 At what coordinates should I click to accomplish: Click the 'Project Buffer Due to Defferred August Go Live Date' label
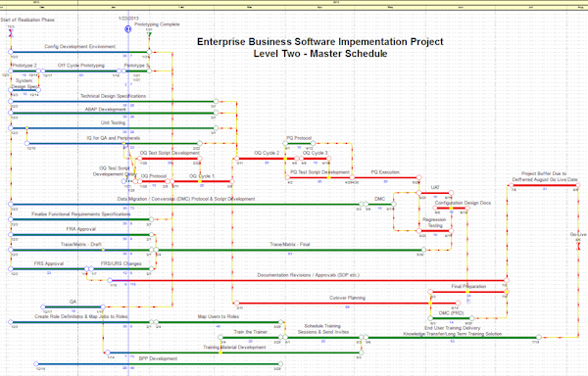click(545, 176)
